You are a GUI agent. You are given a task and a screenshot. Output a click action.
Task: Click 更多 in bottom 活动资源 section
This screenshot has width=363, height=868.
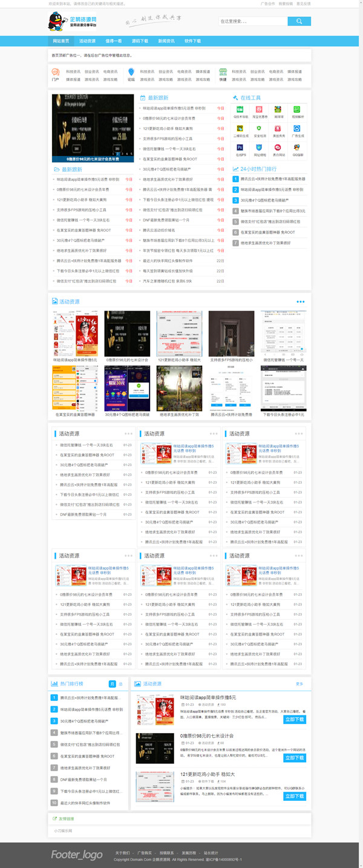299,683
